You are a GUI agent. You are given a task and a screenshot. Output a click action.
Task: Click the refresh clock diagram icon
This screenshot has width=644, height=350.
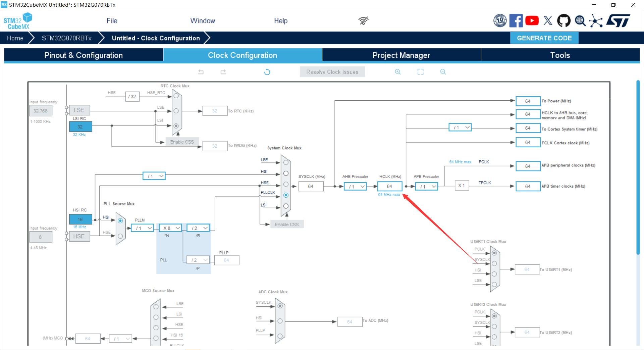click(267, 72)
